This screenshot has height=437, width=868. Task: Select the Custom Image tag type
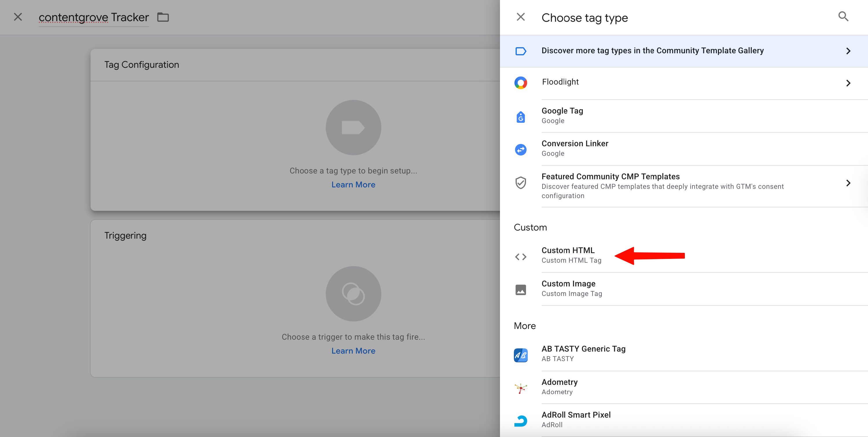(x=569, y=288)
